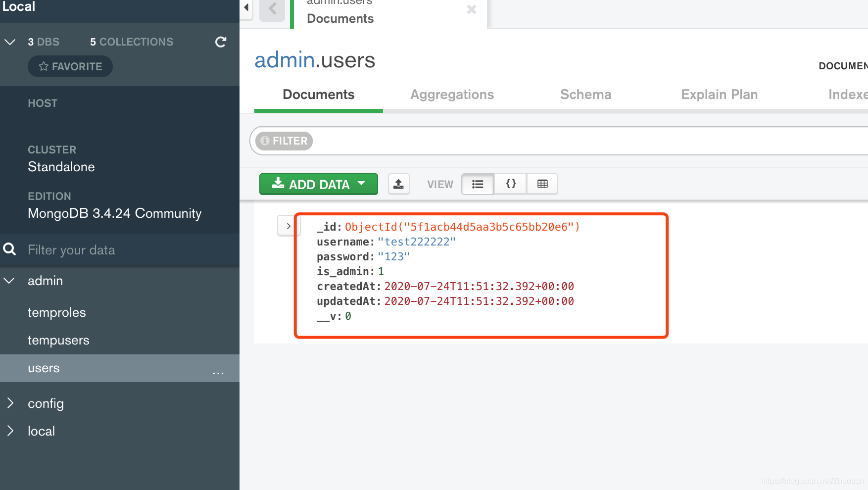Click the createdAt timestamp value
Image resolution: width=868 pixels, height=490 pixels.
[479, 286]
